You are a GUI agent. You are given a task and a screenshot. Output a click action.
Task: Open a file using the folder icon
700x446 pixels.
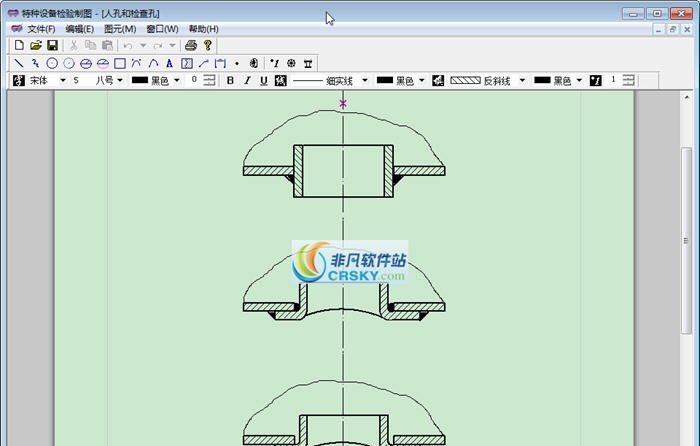pos(36,46)
